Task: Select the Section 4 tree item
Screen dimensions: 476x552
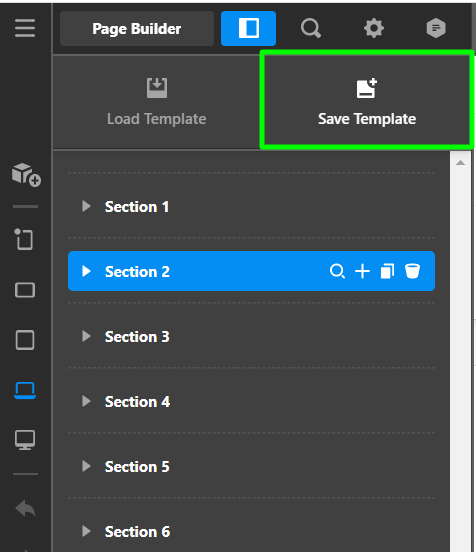Action: coord(251,401)
